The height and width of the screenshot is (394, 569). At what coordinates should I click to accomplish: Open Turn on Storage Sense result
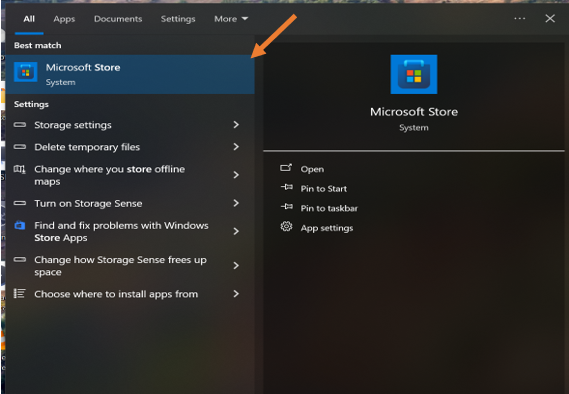click(x=130, y=203)
